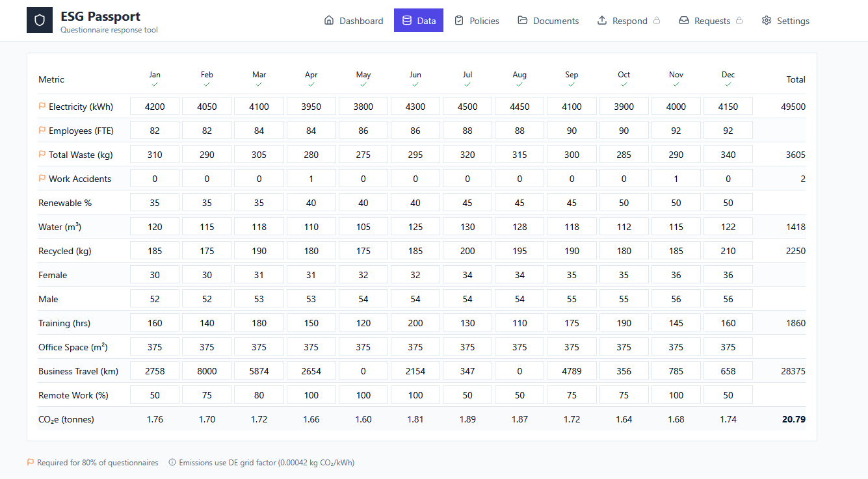868x479 pixels.
Task: Click the lock icon on Respond
Action: pos(656,20)
